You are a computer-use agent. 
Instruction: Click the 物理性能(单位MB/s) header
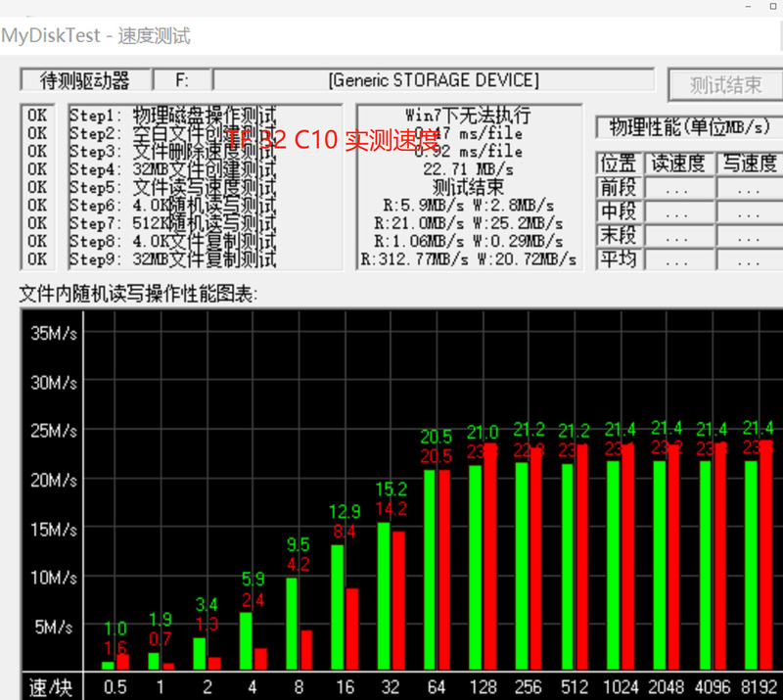pyautogui.click(x=689, y=127)
